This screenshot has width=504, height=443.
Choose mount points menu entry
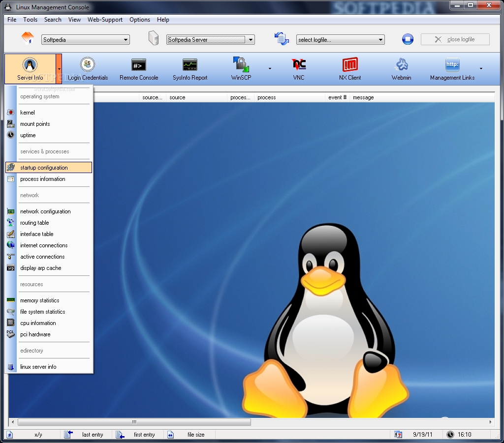[x=49, y=124]
